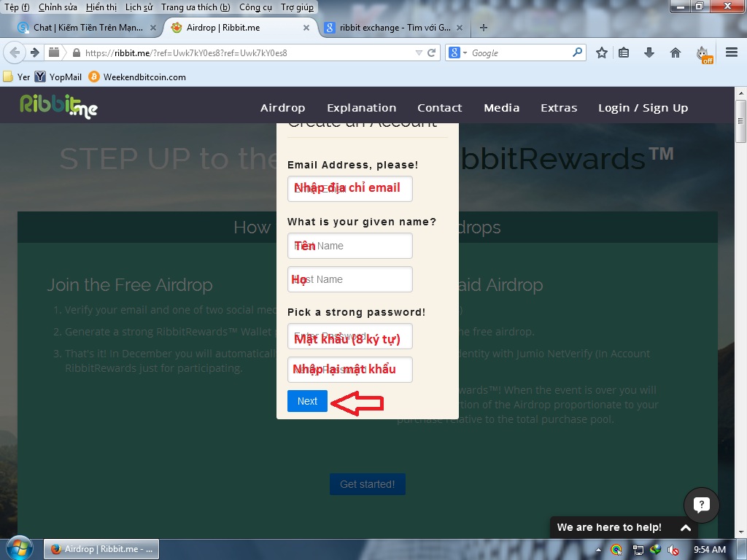Open the Chỉnh sửa menu

click(x=58, y=7)
